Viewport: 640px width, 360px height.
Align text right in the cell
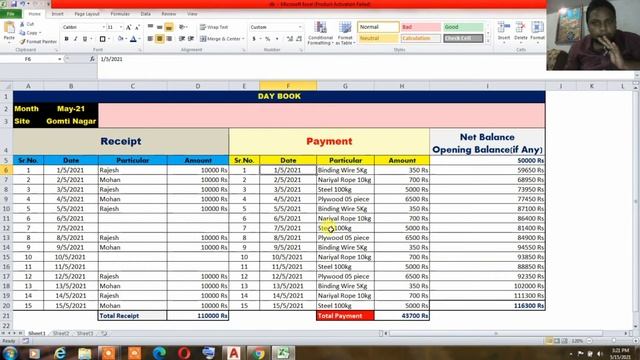(x=169, y=39)
